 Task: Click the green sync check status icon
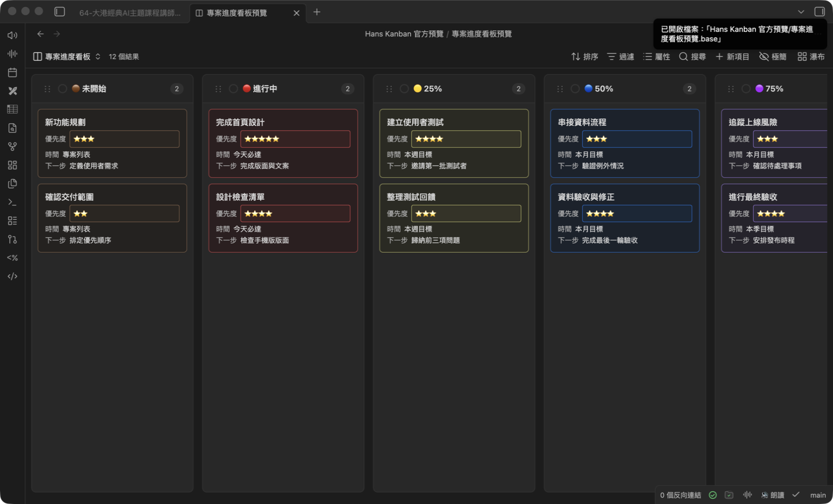[x=713, y=495]
